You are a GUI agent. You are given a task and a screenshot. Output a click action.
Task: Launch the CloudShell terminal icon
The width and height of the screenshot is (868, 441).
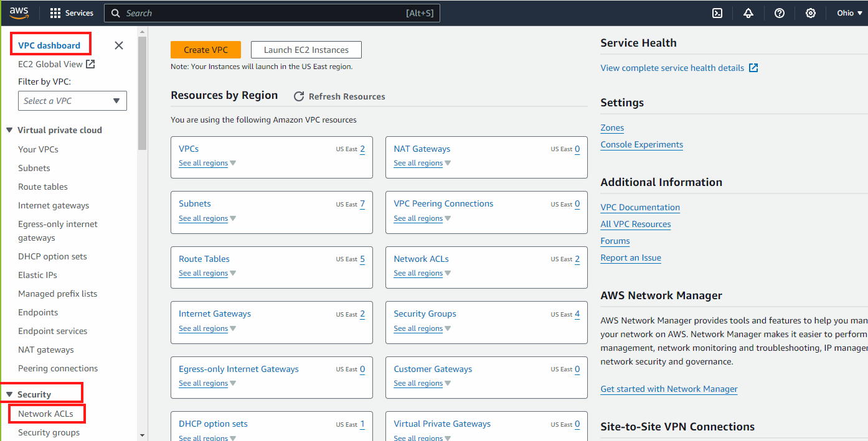tap(717, 13)
